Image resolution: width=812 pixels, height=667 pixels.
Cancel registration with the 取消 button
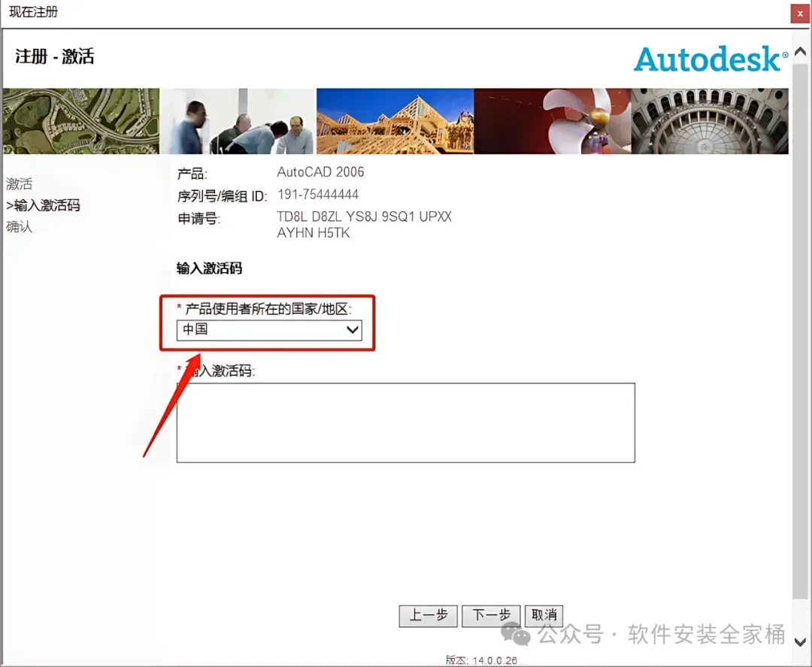tap(544, 615)
